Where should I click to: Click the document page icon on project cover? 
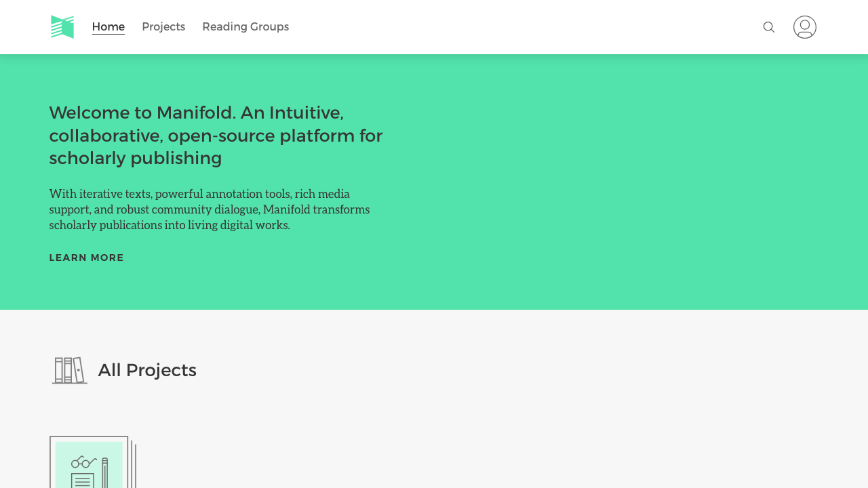pos(83,481)
